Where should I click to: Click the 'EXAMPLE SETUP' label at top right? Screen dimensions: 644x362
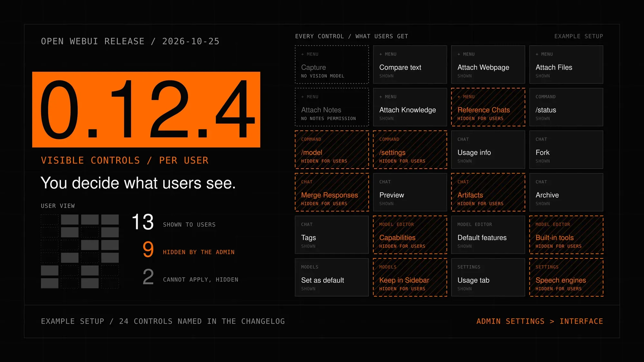(579, 36)
